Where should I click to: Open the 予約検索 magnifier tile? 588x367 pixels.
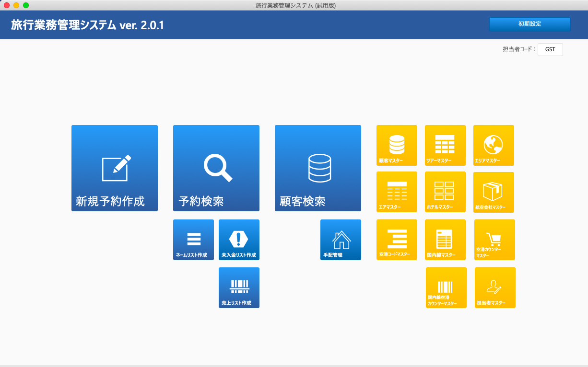pos(216,168)
